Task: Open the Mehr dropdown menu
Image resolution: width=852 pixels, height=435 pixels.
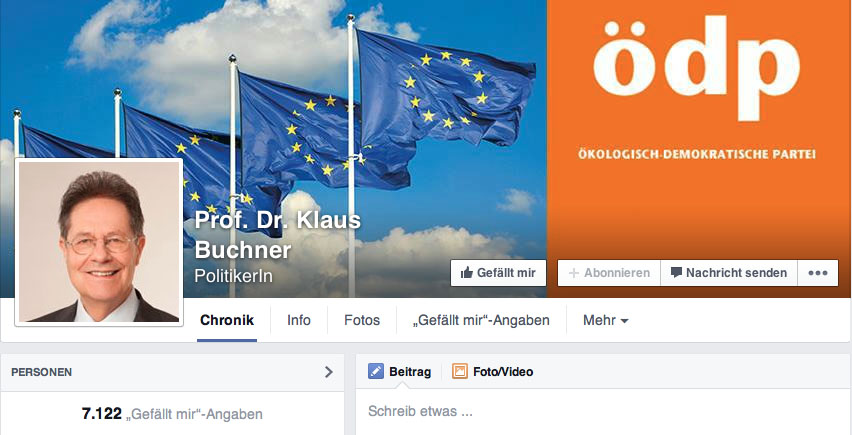Action: pos(605,320)
